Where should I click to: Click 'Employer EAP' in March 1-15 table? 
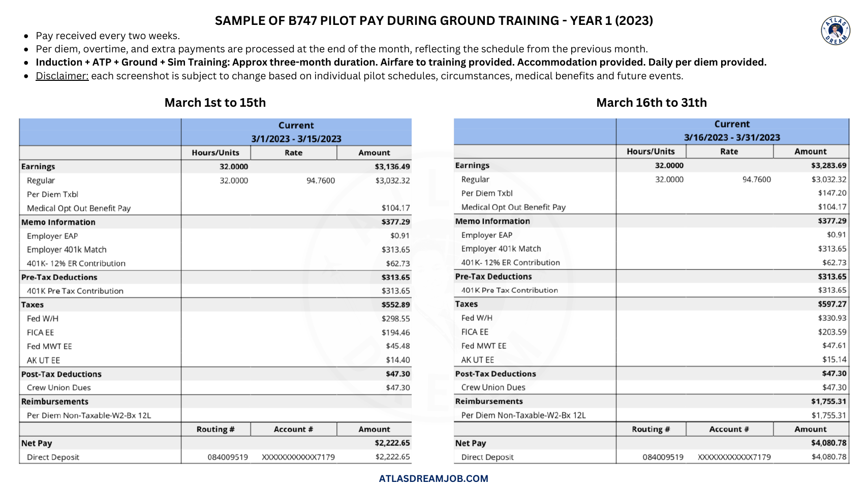52,236
